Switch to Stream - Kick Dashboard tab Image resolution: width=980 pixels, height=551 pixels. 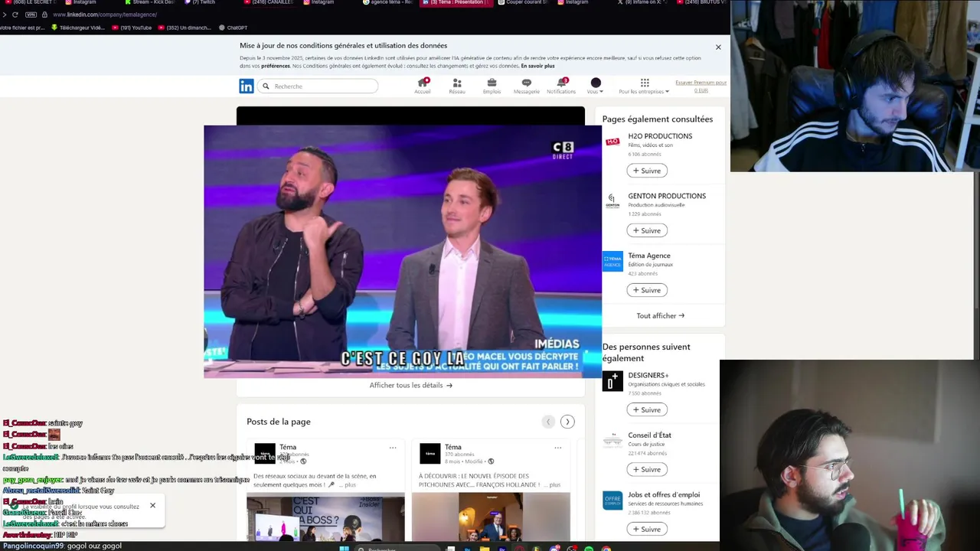click(150, 3)
